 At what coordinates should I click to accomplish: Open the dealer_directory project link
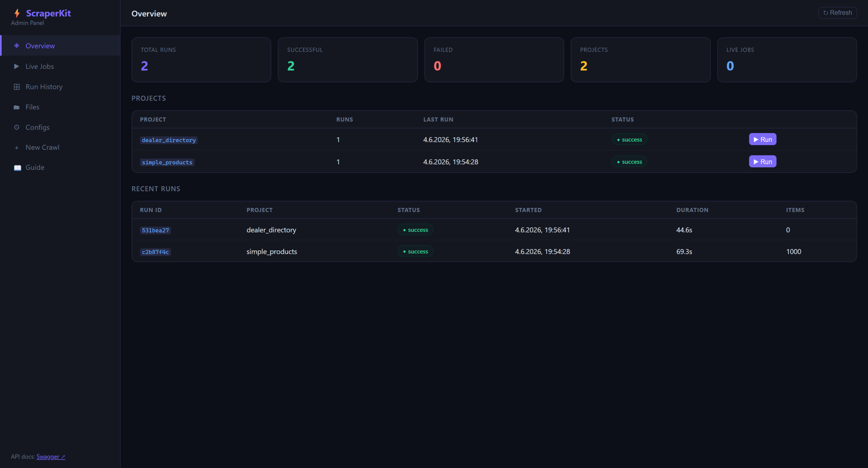click(169, 140)
